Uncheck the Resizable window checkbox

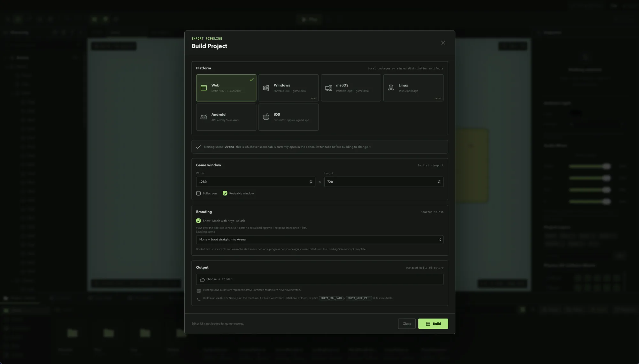click(225, 193)
